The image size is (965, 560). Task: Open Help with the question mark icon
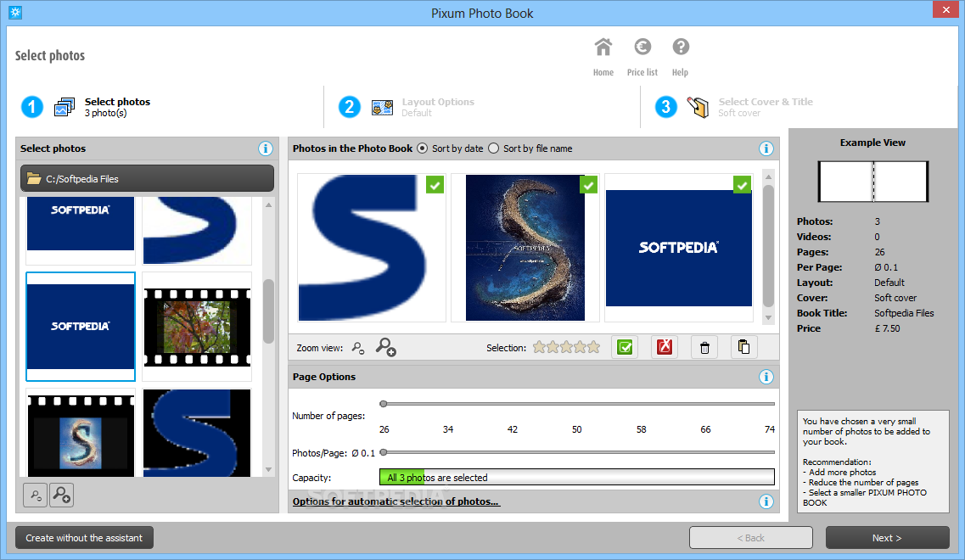(x=681, y=48)
